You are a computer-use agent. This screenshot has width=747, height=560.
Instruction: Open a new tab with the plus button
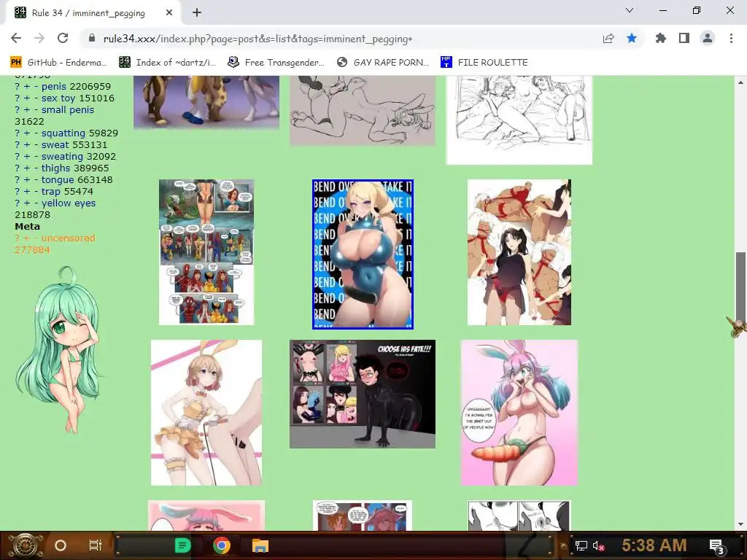click(x=197, y=13)
